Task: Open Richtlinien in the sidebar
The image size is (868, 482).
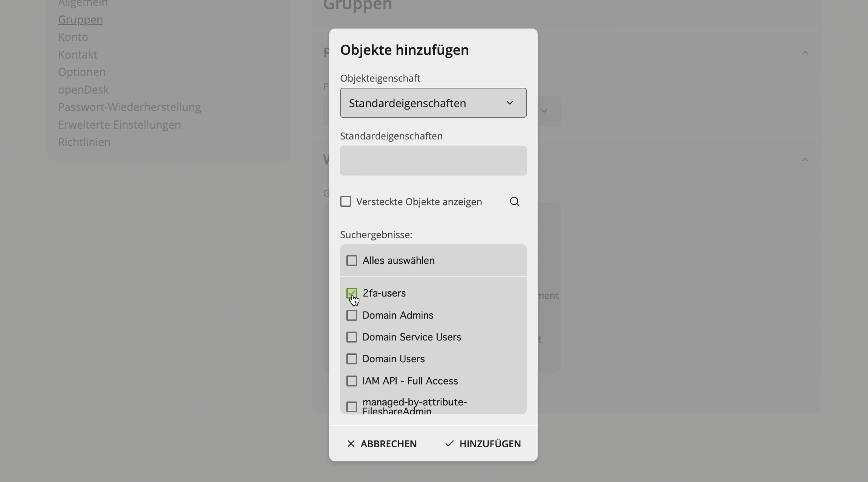Action: [84, 142]
